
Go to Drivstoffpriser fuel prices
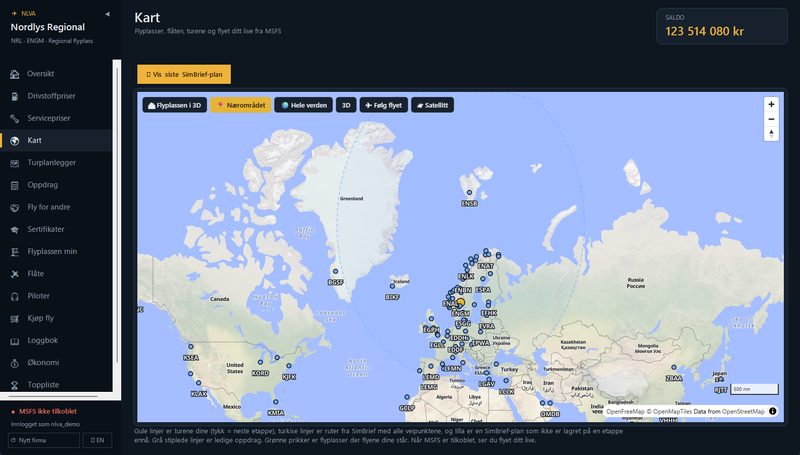point(56,96)
